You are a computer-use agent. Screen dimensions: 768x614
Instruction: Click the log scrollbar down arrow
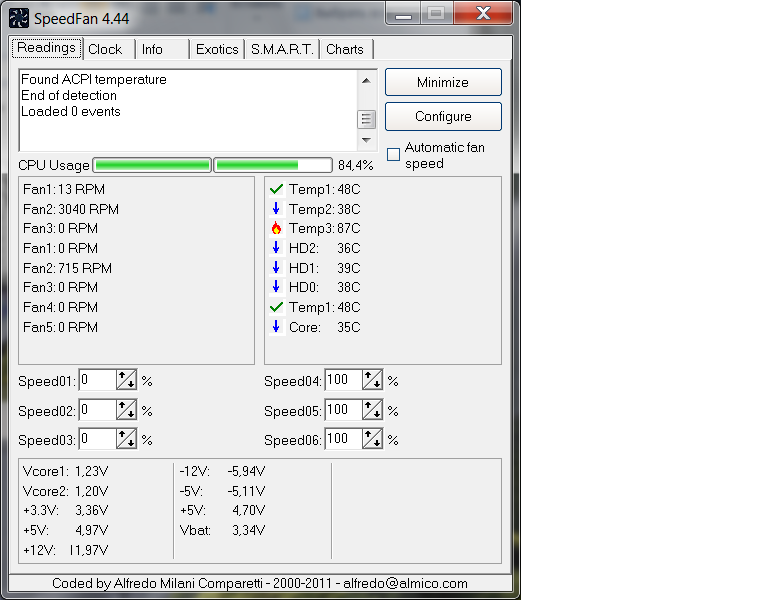(366, 141)
